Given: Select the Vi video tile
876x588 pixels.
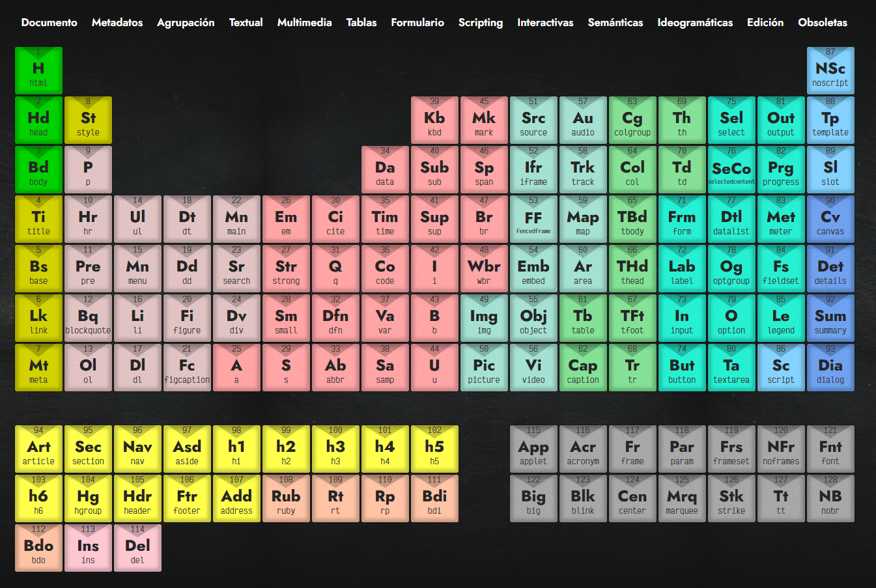Looking at the screenshot, I should coord(533,368).
